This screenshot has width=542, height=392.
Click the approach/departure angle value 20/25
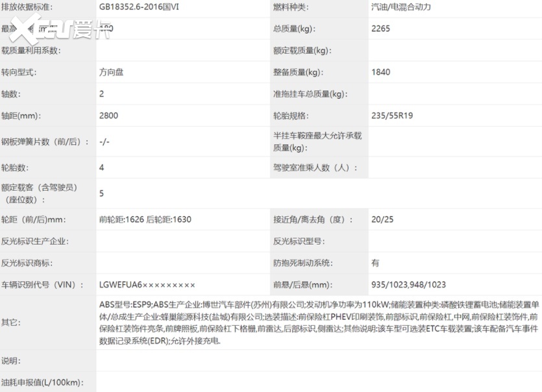(x=382, y=219)
